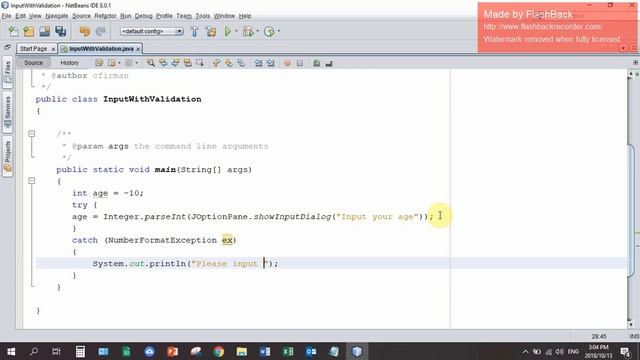Click the Shift Line Left icon

click(x=258, y=63)
